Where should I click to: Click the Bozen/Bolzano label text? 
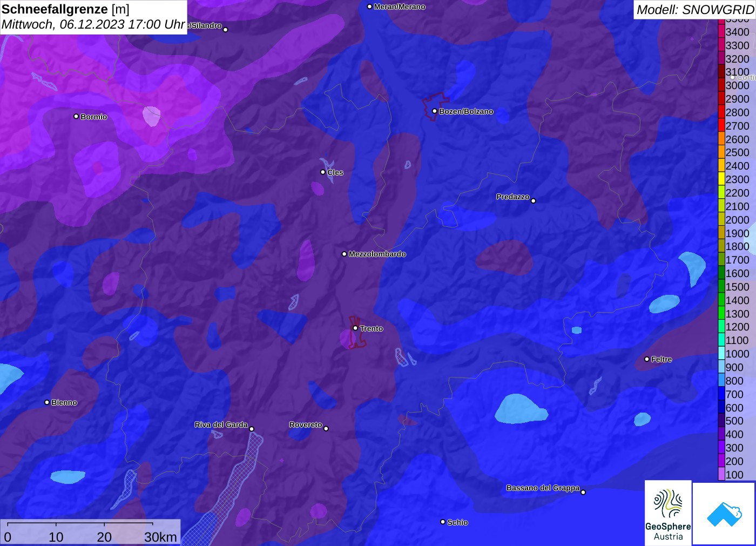466,111
